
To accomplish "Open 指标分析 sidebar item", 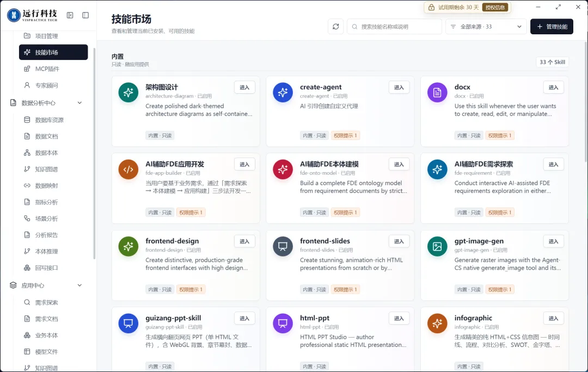I will 53,202.
